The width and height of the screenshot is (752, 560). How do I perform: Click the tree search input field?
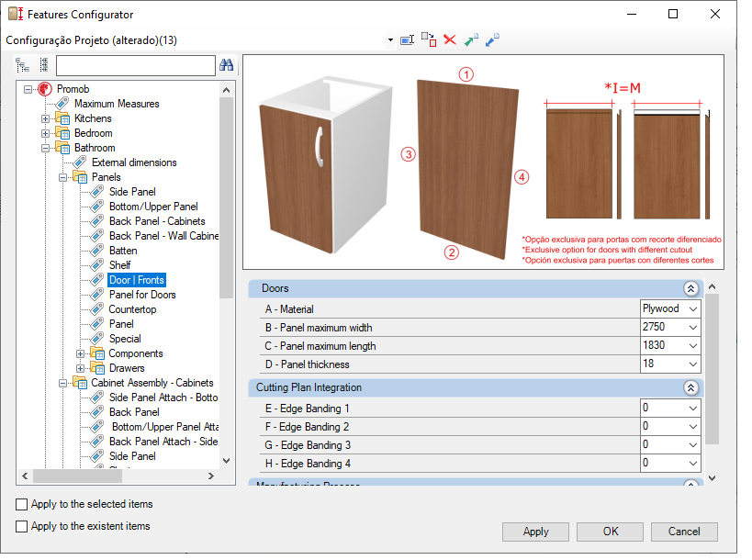click(x=136, y=65)
